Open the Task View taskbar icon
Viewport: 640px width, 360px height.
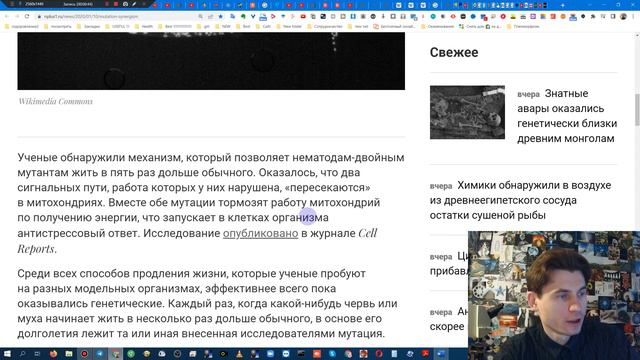[37, 354]
